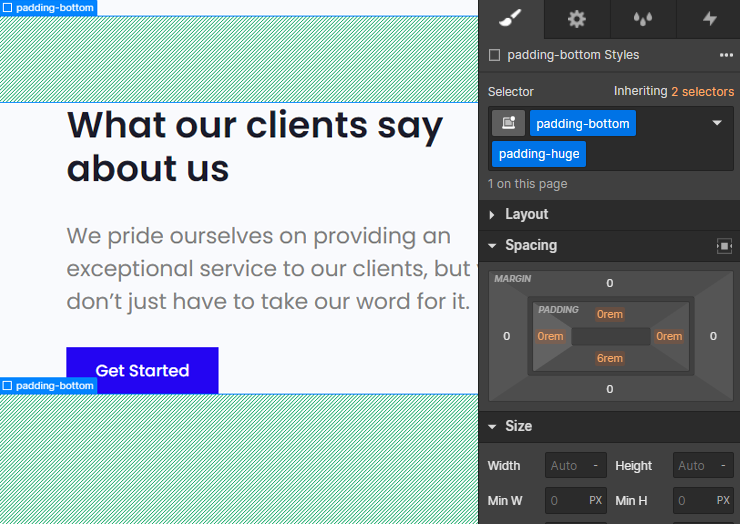
Task: Click the Spacing section box-model icon
Action: pyautogui.click(x=724, y=246)
